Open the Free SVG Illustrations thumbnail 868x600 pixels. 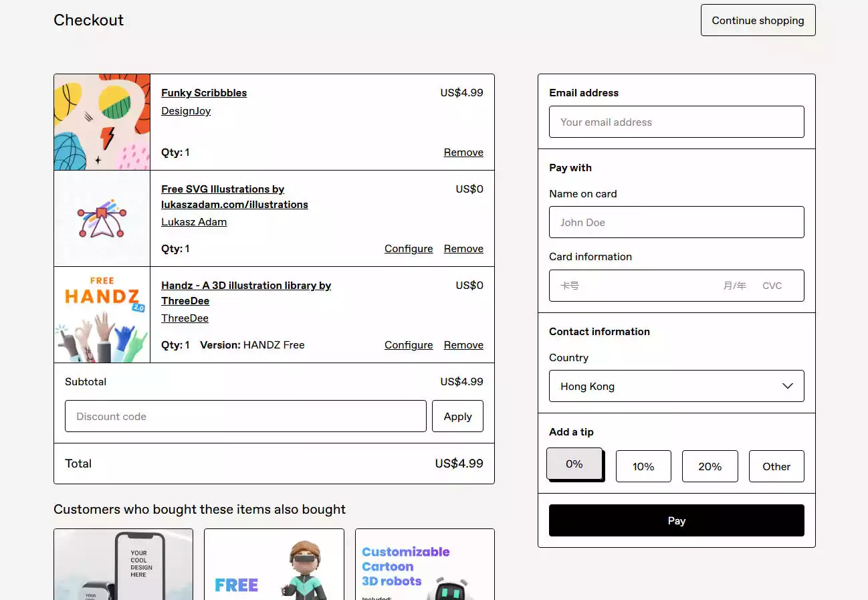coord(102,219)
